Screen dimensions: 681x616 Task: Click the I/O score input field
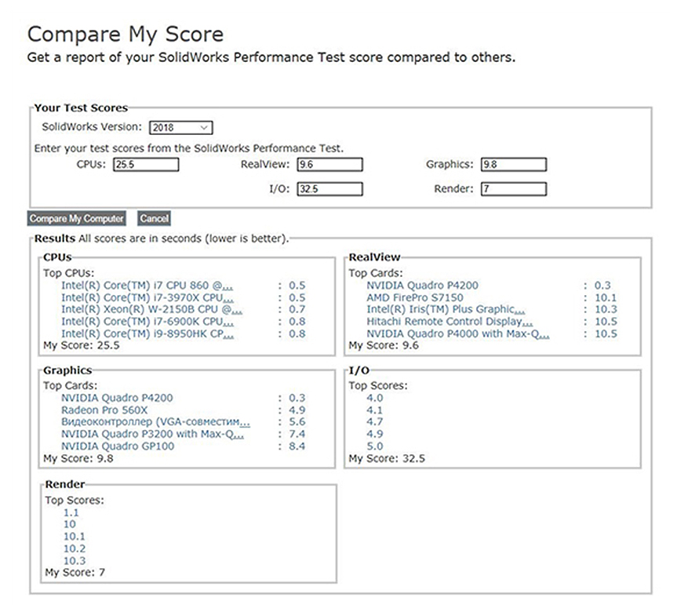(x=330, y=189)
